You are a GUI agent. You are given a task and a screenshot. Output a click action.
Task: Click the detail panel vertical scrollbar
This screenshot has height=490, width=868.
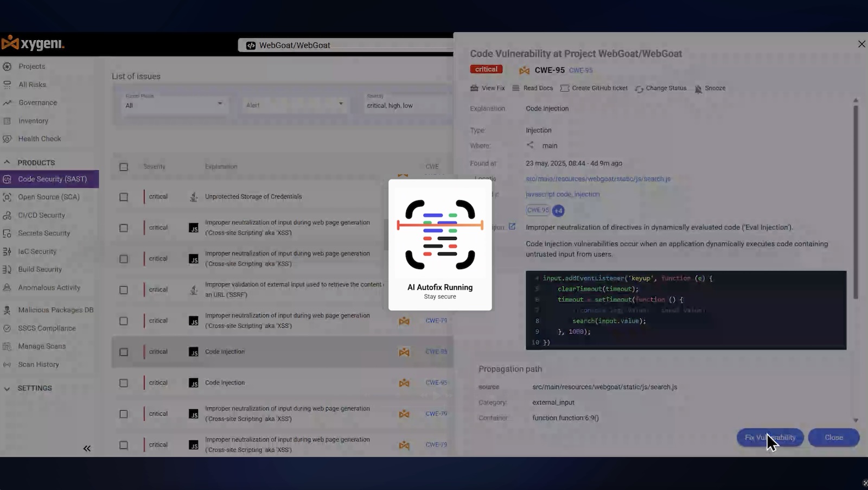pyautogui.click(x=856, y=201)
